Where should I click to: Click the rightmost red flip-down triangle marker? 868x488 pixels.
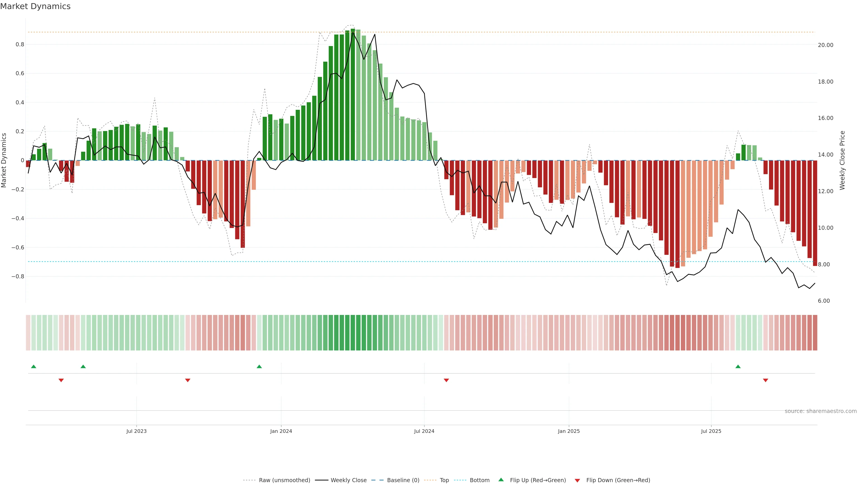[x=766, y=380]
